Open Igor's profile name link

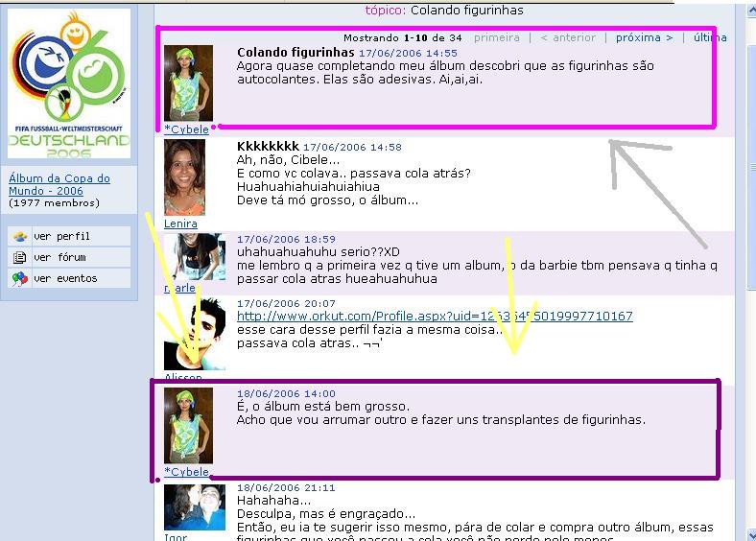click(x=176, y=536)
